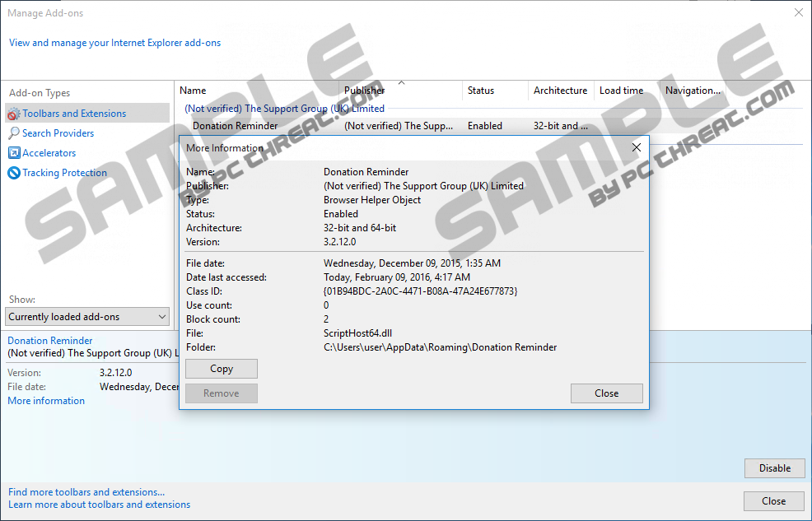
Task: Click the Date last accessed value
Action: pyautogui.click(x=397, y=277)
